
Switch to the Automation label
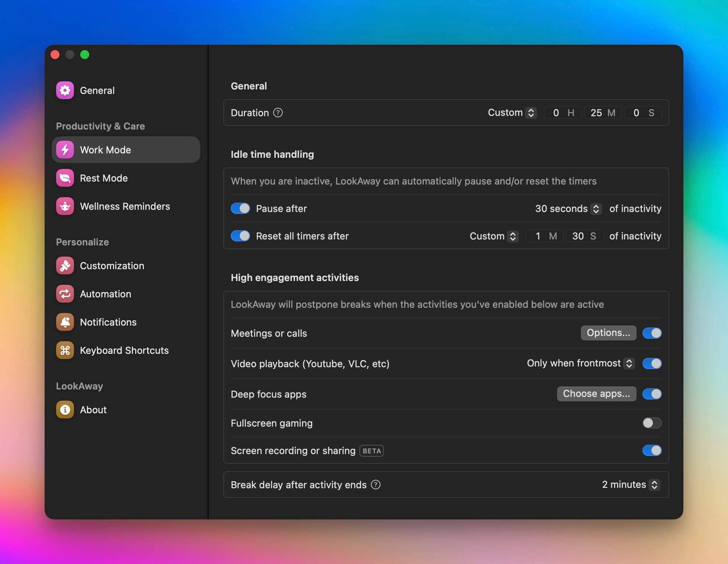106,294
